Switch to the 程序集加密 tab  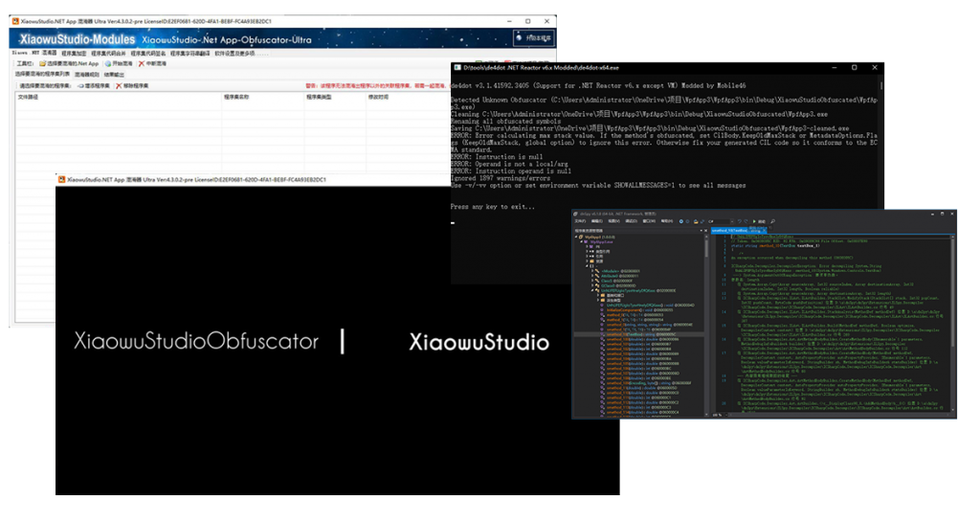[x=74, y=54]
